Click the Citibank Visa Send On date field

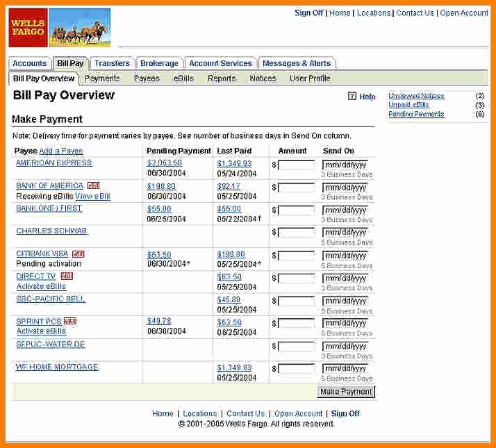pyautogui.click(x=345, y=256)
